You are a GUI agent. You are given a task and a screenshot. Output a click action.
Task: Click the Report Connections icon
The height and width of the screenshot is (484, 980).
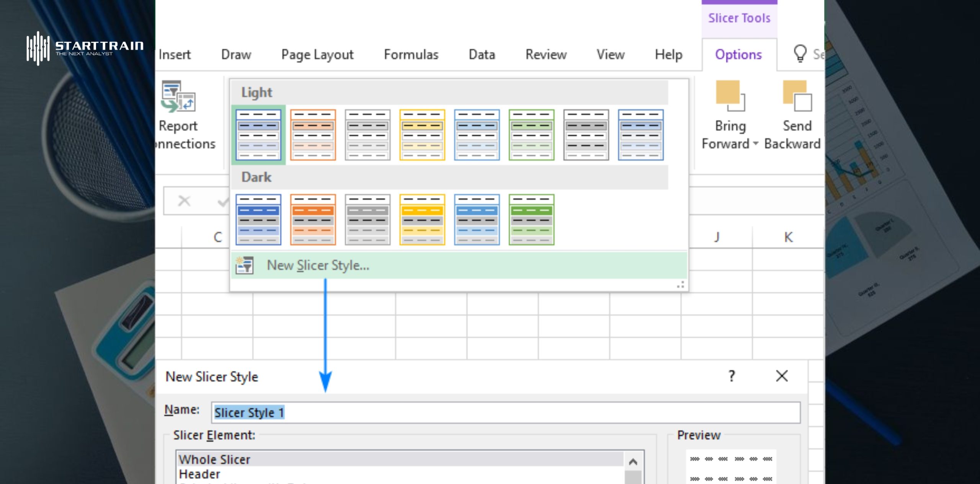coord(178,96)
